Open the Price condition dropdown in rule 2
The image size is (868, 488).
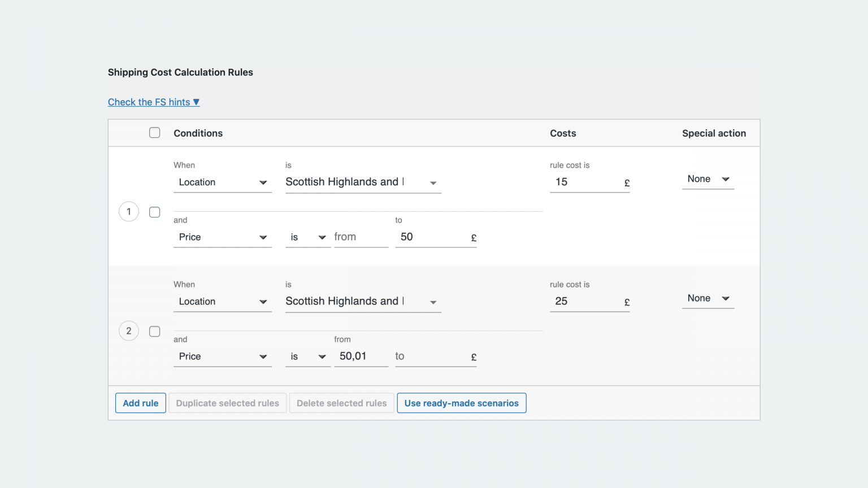pyautogui.click(x=222, y=356)
